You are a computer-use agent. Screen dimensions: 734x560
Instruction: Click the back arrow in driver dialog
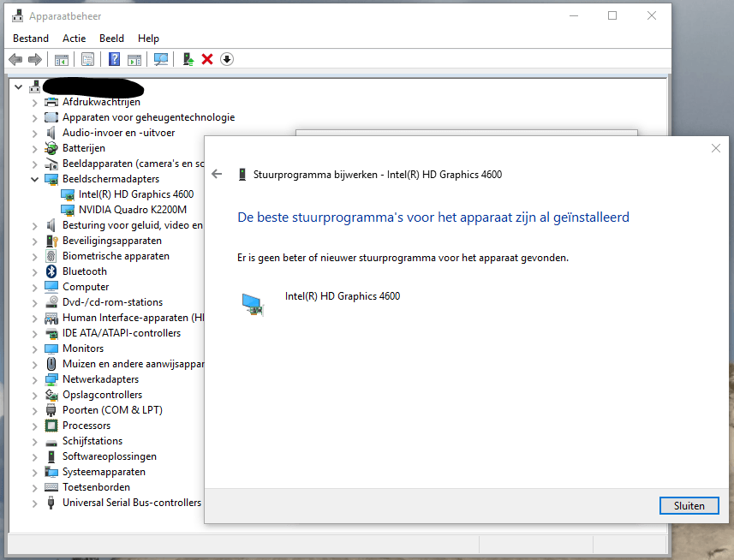pos(217,174)
